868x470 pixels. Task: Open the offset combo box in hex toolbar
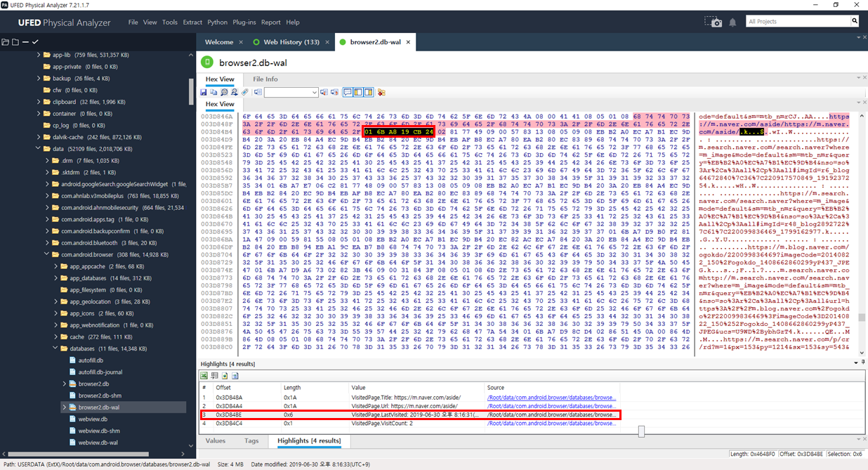pos(291,92)
